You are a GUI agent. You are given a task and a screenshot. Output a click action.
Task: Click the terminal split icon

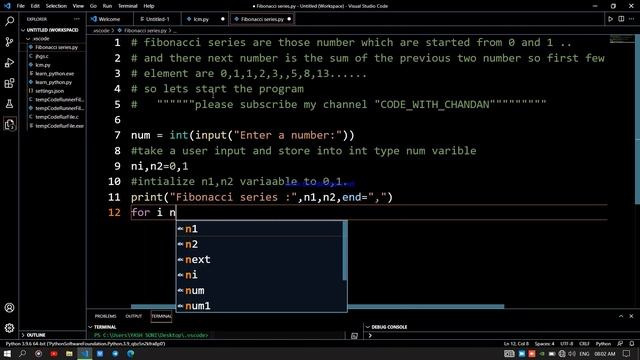(x=354, y=336)
